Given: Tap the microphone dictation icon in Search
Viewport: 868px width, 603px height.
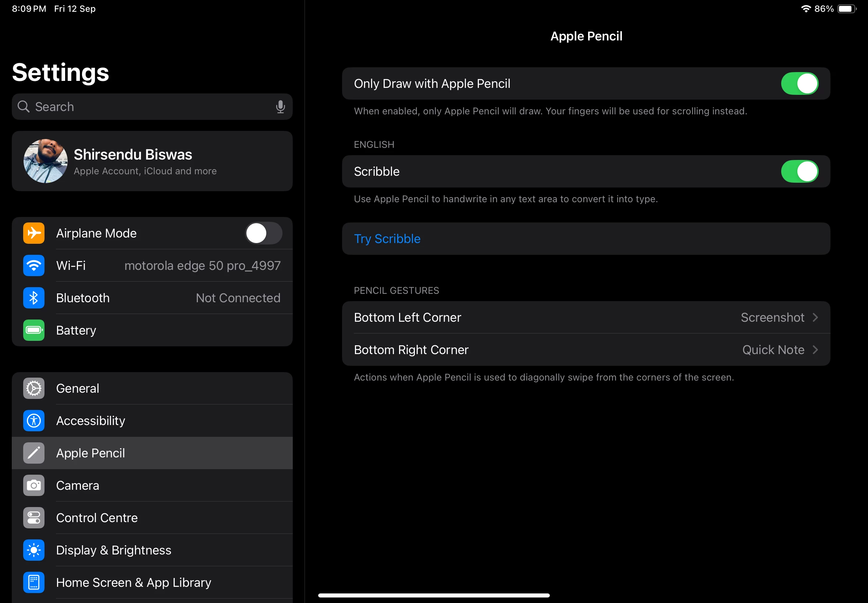Looking at the screenshot, I should (280, 107).
